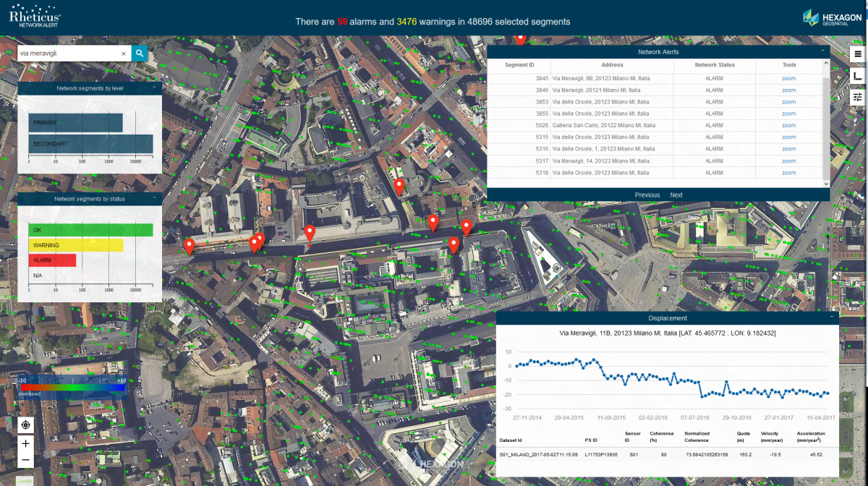Click zoom link for segment 3845

click(x=788, y=78)
